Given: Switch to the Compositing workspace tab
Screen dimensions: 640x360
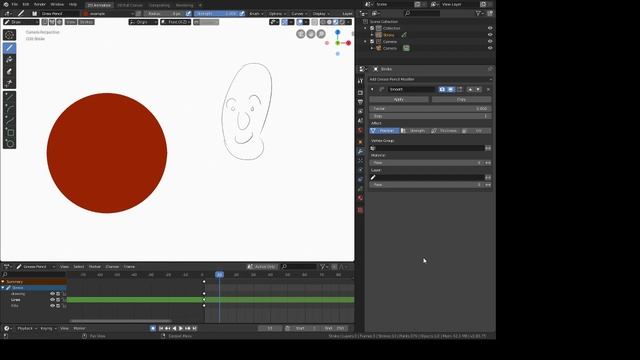Looking at the screenshot, I should coord(159,5).
